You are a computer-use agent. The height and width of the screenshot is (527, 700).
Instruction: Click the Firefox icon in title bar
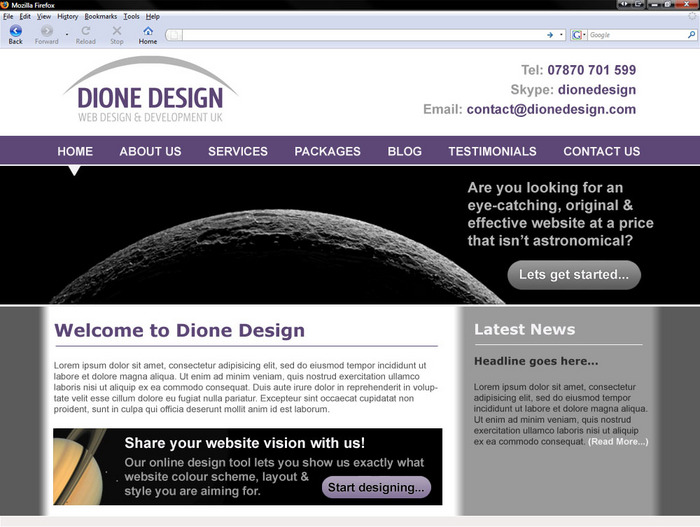coord(4,5)
